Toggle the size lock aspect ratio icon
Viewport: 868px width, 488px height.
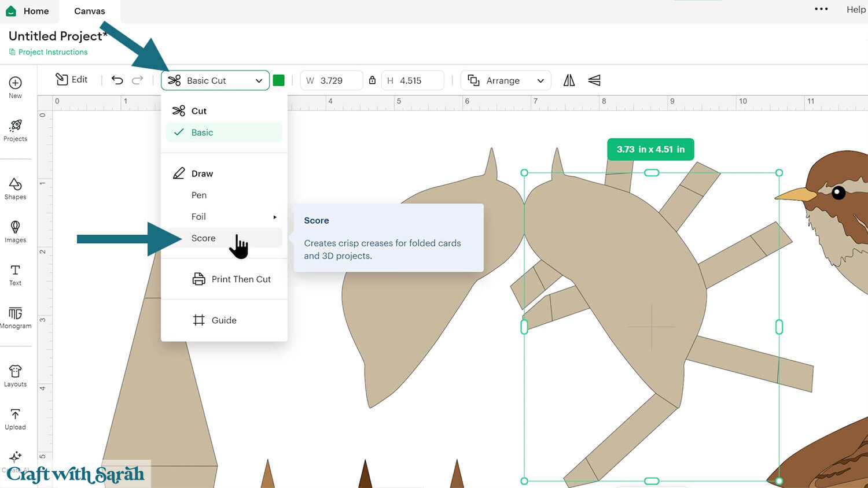[x=372, y=80]
